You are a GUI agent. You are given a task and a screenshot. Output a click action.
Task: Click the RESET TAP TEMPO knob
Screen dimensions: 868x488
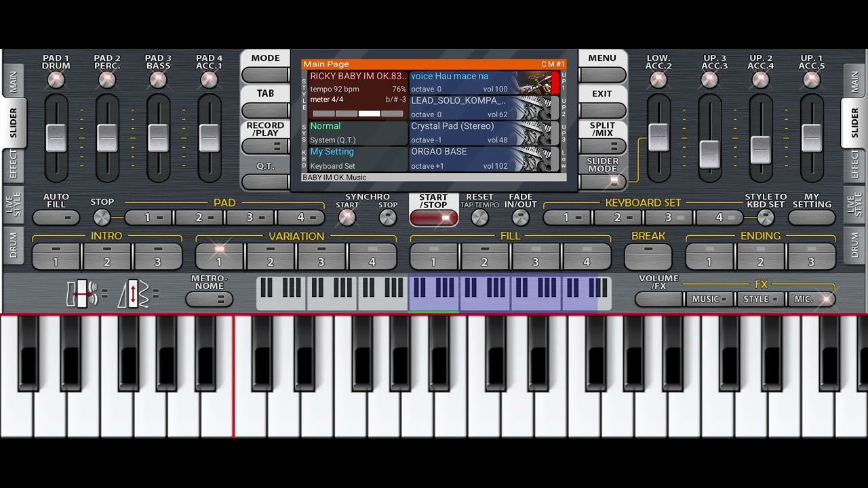479,218
